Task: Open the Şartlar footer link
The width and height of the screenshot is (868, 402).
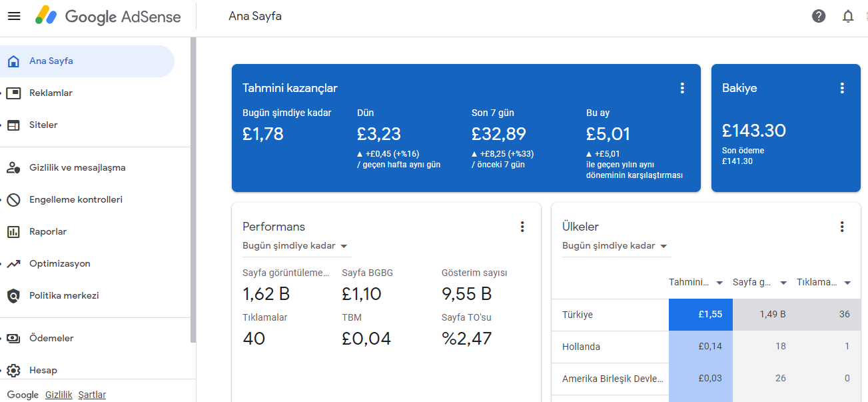Action: [92, 395]
